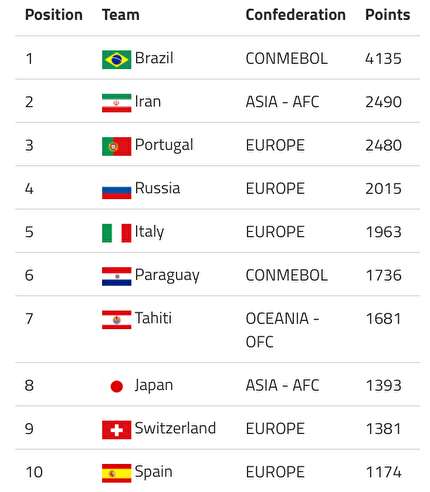
Task: Click the Position column header
Action: pos(54,15)
